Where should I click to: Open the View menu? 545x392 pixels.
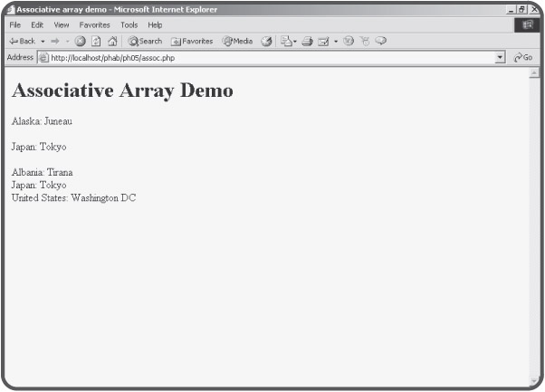61,24
